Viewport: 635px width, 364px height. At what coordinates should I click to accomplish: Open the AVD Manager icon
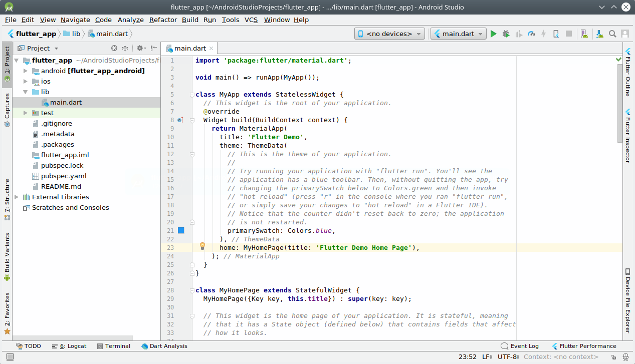(x=584, y=34)
